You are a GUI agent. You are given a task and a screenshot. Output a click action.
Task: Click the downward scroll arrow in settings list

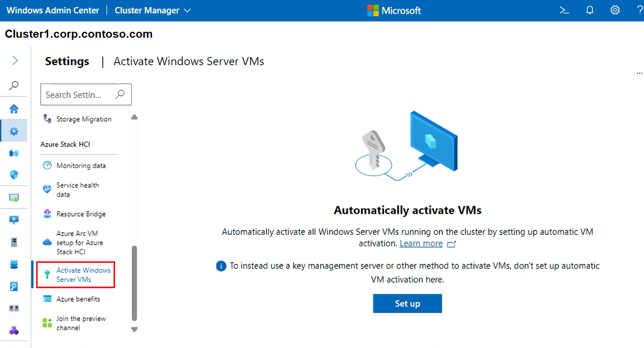[134, 329]
